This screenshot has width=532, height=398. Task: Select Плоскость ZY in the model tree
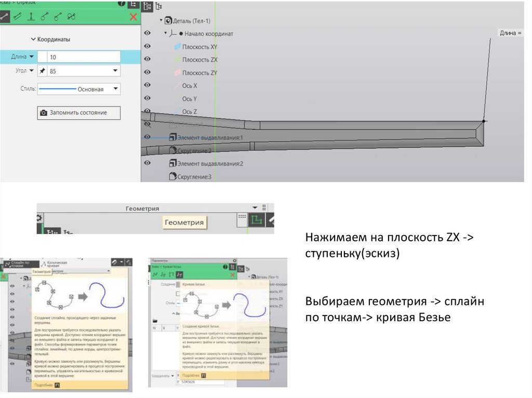[199, 73]
